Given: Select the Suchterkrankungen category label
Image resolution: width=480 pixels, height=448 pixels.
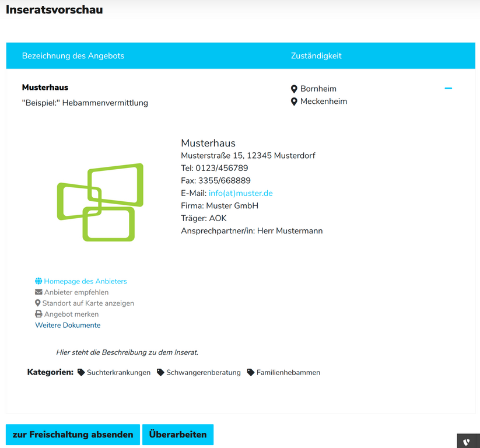Looking at the screenshot, I should pyautogui.click(x=119, y=372).
